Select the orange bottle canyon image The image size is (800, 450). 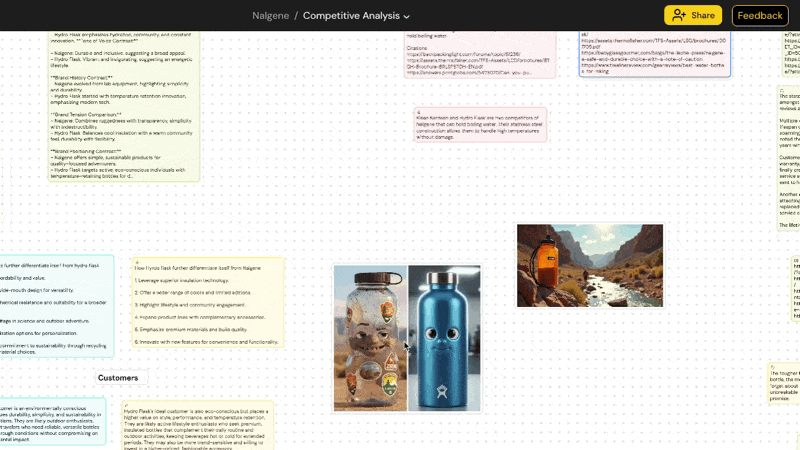(590, 265)
